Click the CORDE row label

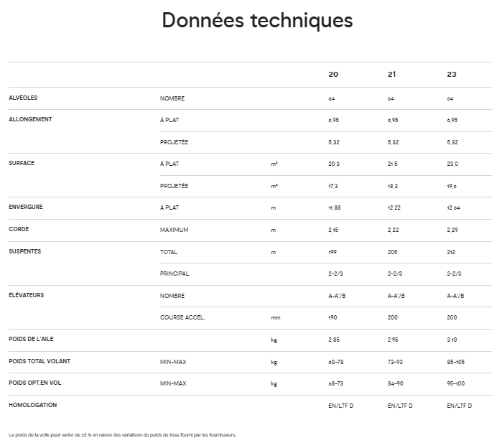[19, 229]
